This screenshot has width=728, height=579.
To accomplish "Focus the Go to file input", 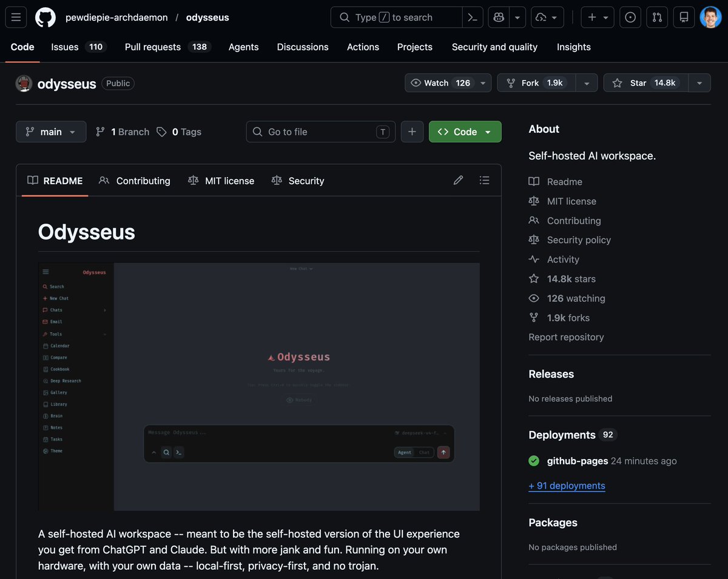I will coord(321,132).
